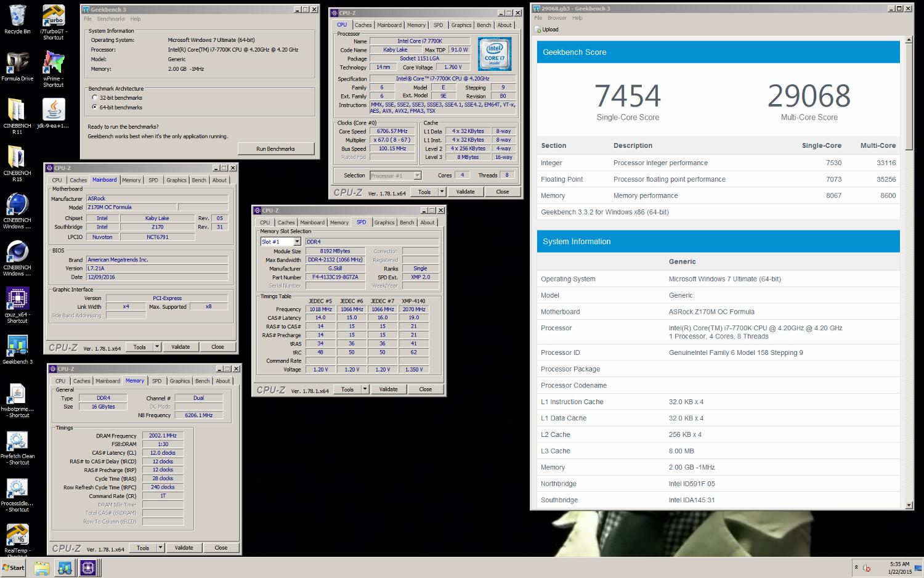
Task: Open Benchmarks menu in Geekbench 3
Action: click(x=111, y=19)
